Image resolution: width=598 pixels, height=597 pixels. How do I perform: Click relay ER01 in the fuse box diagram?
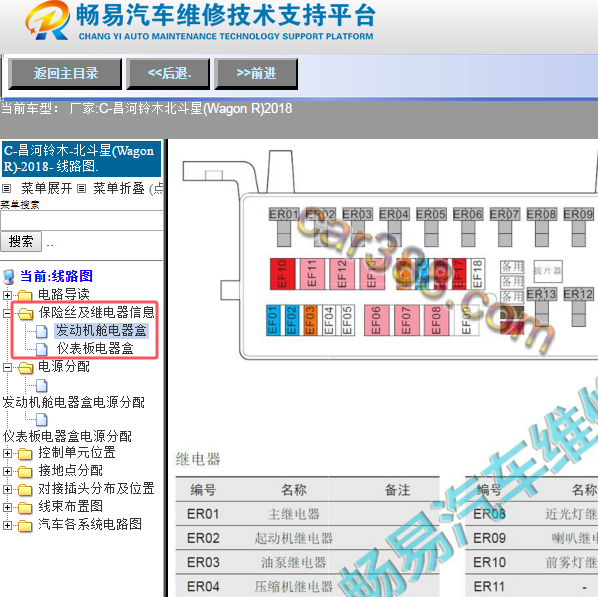(x=283, y=227)
